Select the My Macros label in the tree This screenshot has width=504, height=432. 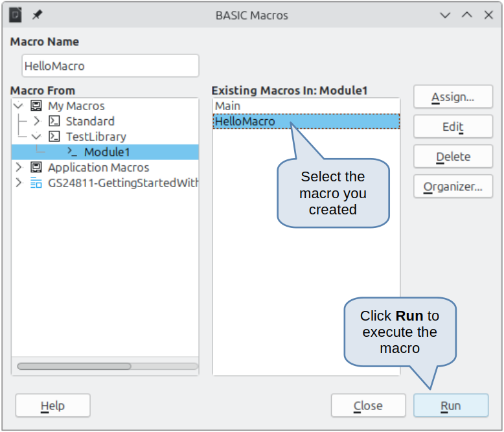76,106
